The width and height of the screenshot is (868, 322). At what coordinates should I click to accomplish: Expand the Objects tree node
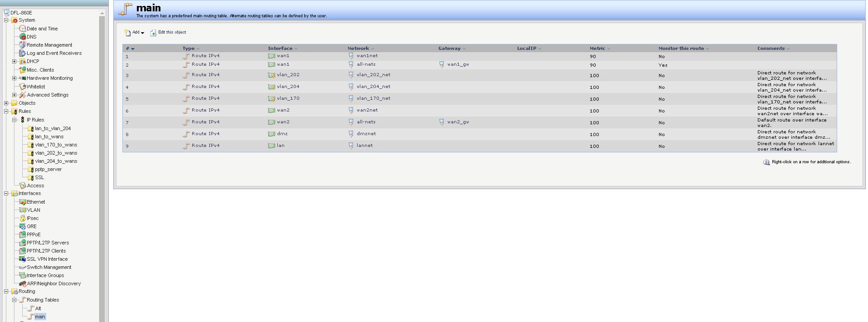6,103
